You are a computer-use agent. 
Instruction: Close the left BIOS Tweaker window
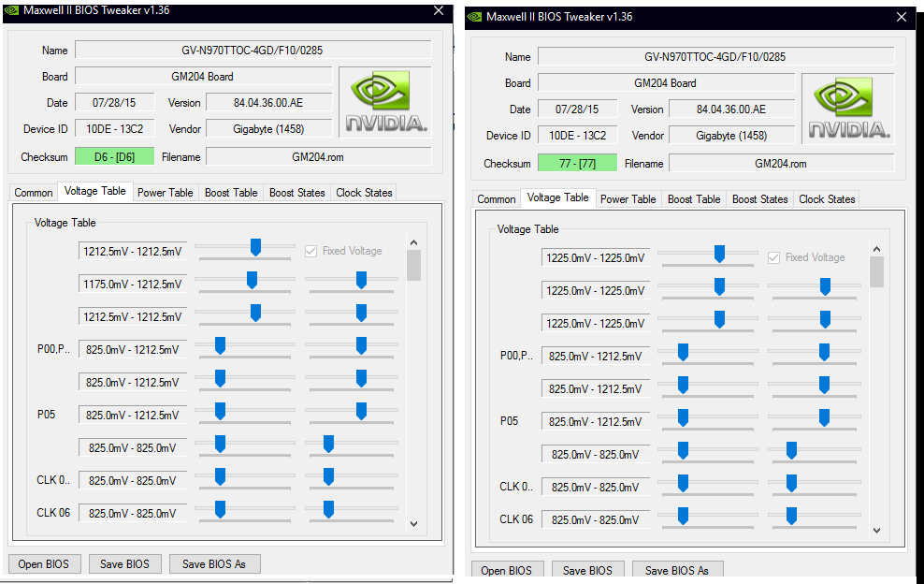tap(439, 10)
